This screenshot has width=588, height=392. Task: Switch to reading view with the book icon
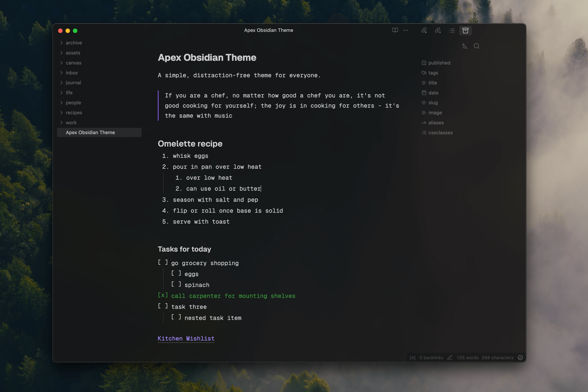(395, 30)
